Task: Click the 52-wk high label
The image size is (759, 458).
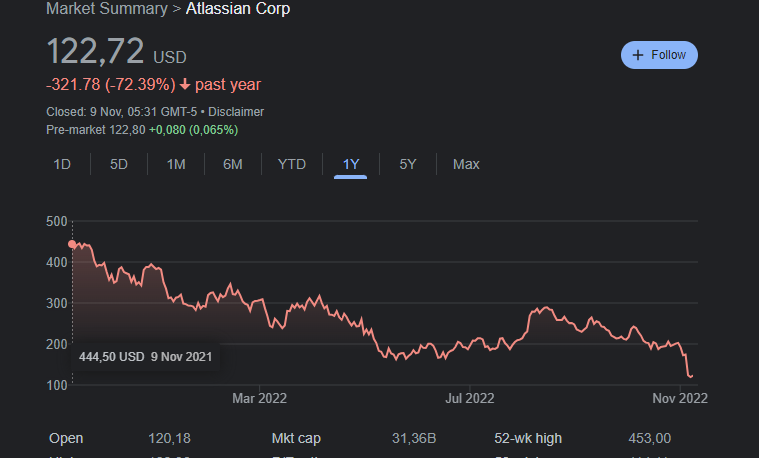Action: (528, 439)
